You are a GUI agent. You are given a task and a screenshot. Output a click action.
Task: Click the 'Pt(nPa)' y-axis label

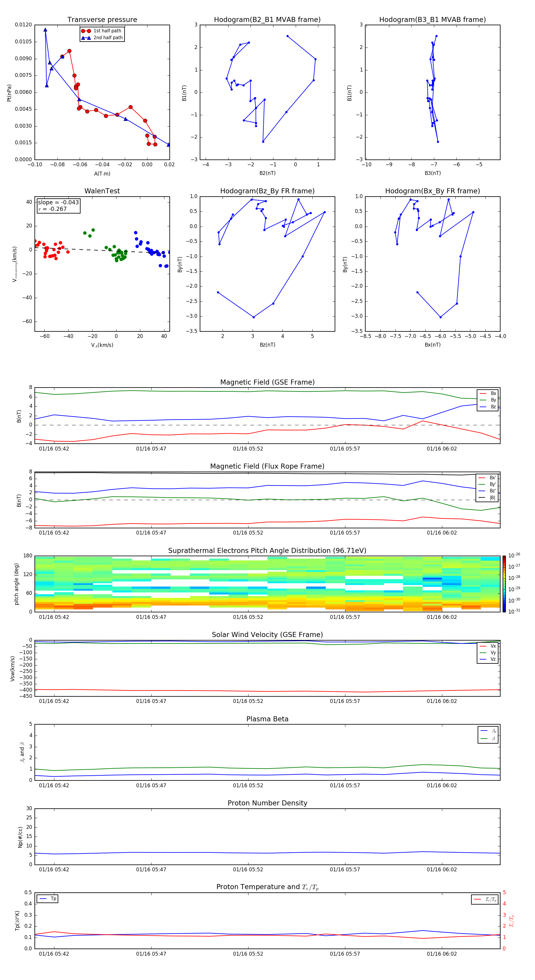9,93
